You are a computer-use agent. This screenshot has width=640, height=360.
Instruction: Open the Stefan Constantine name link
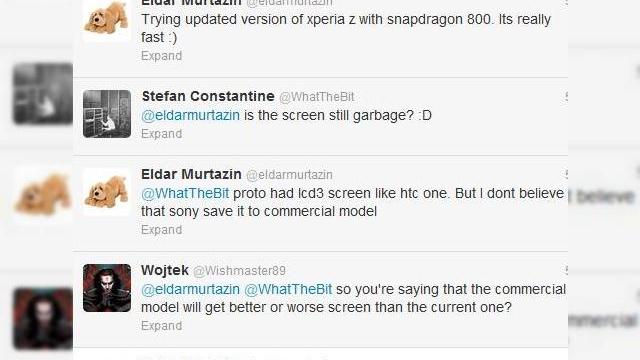click(208, 96)
